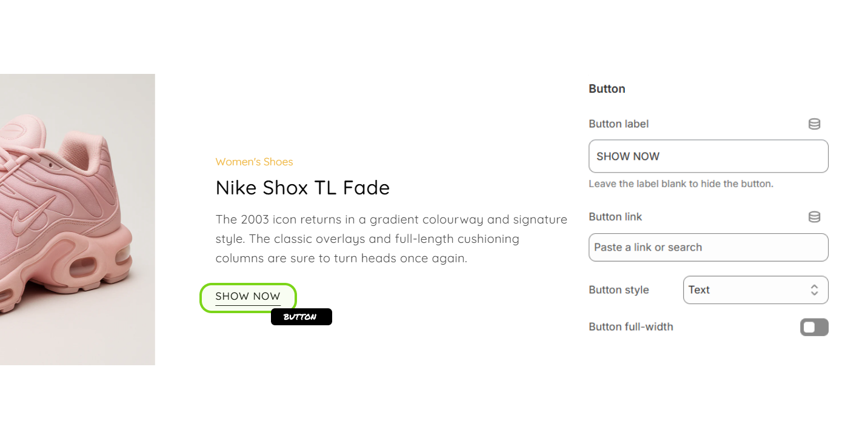Click the bold Button section heading
This screenshot has width=868, height=447.
point(607,89)
